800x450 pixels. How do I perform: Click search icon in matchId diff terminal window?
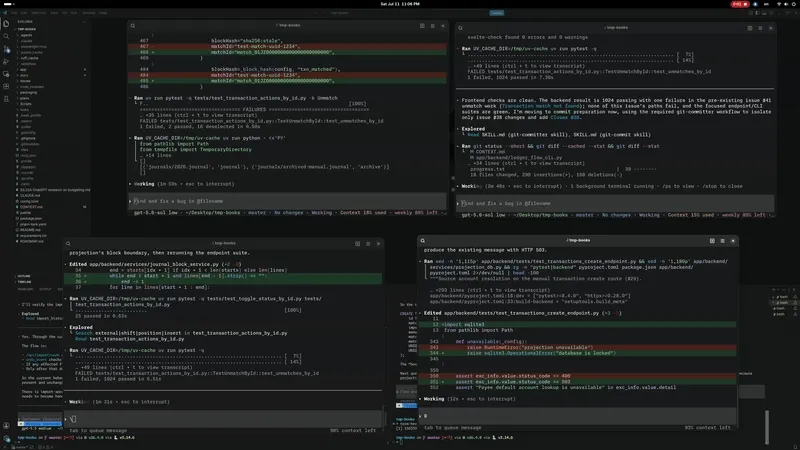click(x=133, y=26)
